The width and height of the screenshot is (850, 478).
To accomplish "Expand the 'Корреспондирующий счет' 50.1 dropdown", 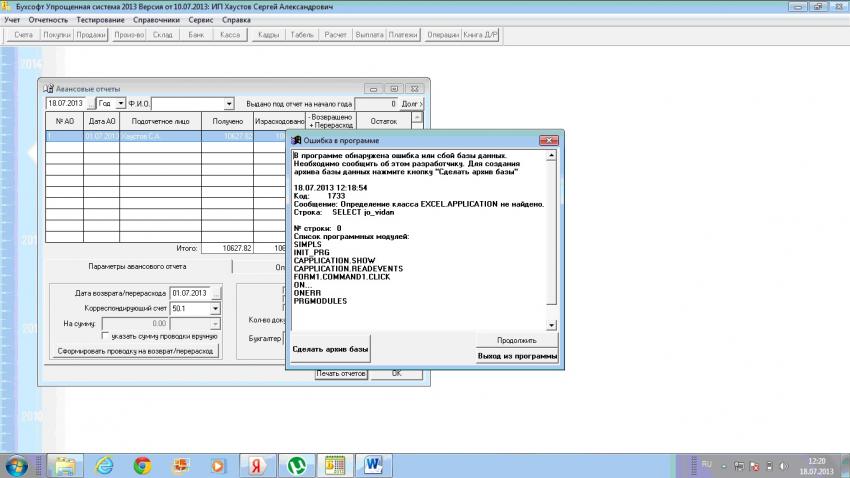I will [214, 309].
